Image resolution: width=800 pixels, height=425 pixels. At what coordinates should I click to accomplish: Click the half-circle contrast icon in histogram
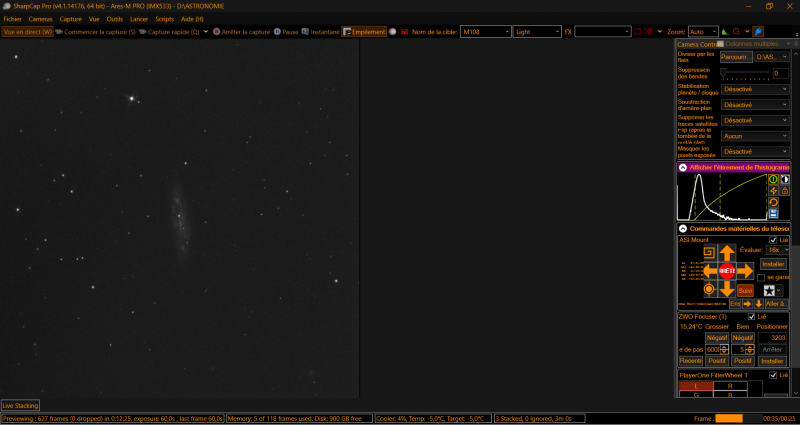point(785,179)
